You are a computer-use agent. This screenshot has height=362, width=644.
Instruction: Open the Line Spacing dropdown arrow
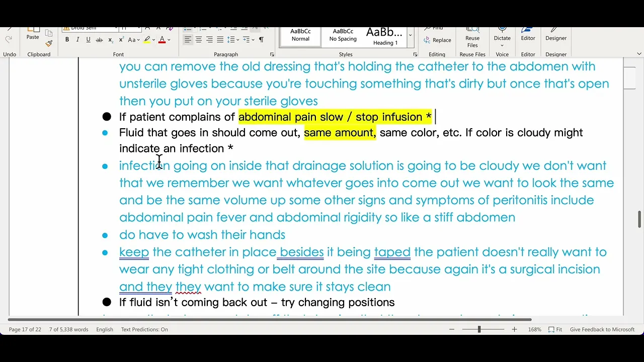point(237,40)
